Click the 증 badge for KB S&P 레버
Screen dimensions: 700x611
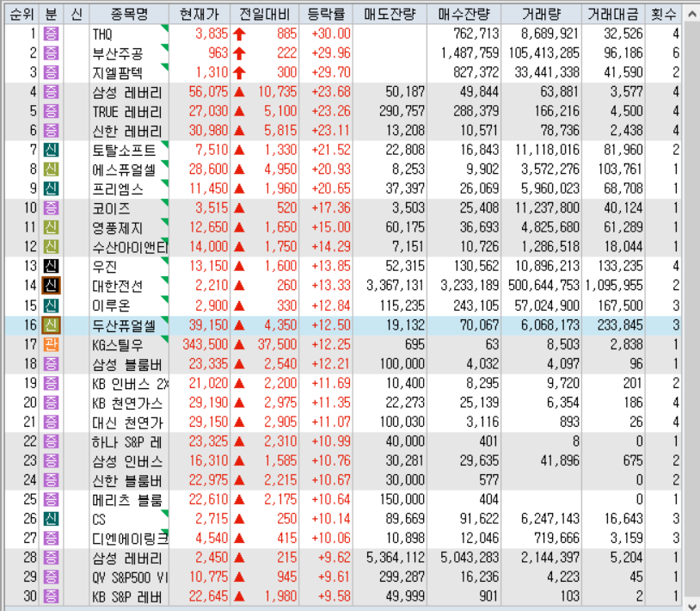click(51, 596)
